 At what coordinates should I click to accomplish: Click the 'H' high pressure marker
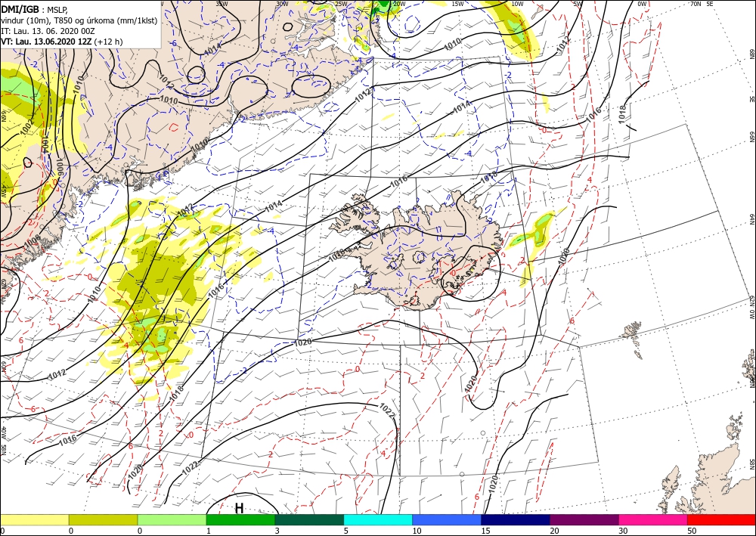pos(239,508)
